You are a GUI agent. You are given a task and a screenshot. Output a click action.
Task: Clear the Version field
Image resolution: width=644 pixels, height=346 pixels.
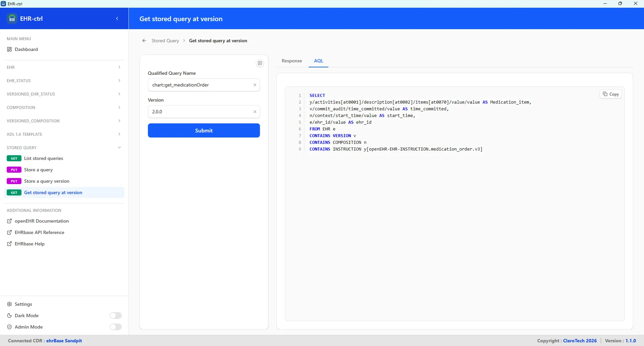tap(255, 112)
